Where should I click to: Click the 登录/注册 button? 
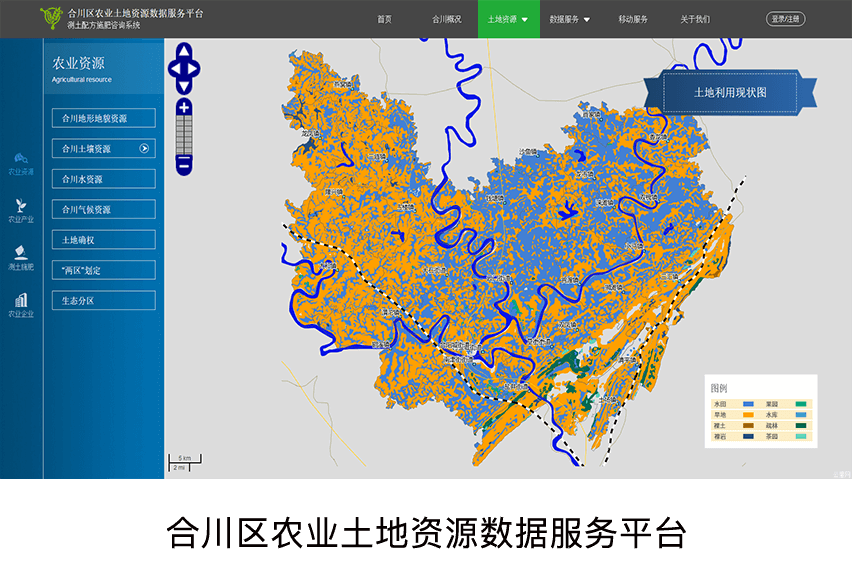pos(785,19)
